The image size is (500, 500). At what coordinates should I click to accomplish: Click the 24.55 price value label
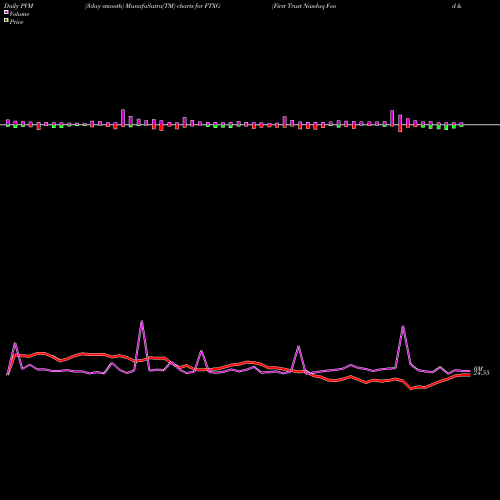pyautogui.click(x=481, y=373)
